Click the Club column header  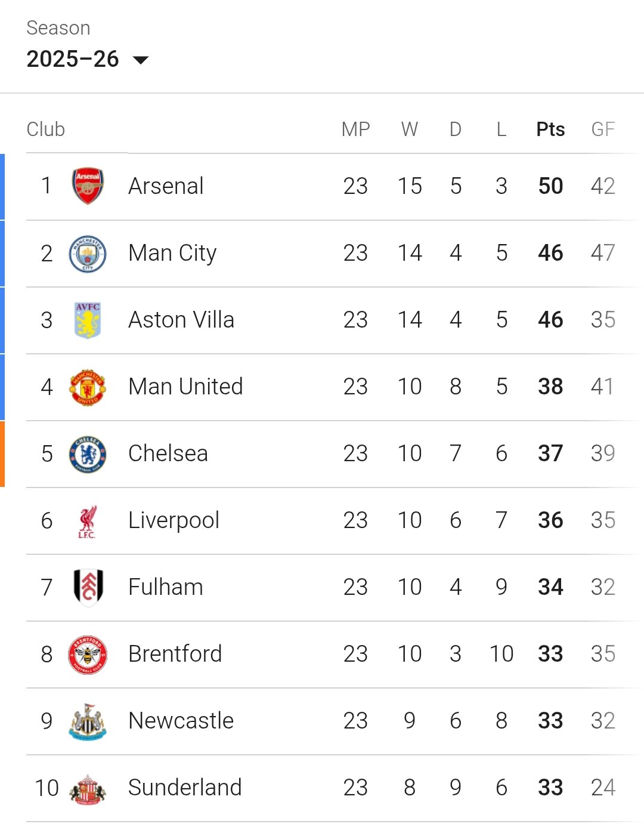(x=46, y=129)
